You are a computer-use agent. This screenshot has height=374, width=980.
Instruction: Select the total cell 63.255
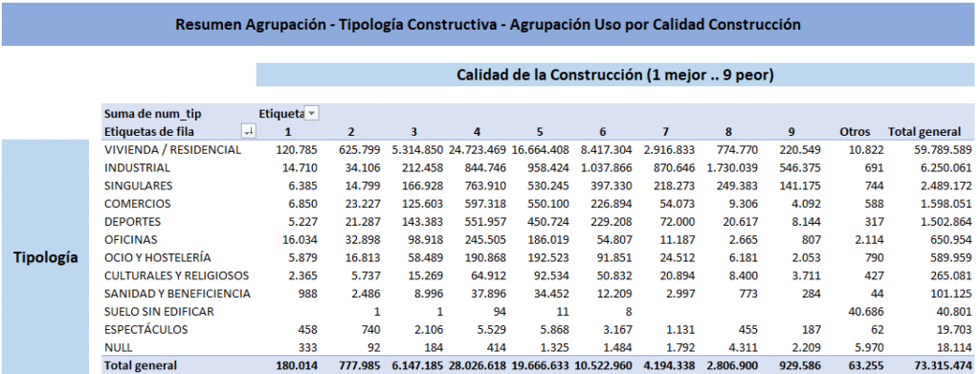(x=865, y=366)
